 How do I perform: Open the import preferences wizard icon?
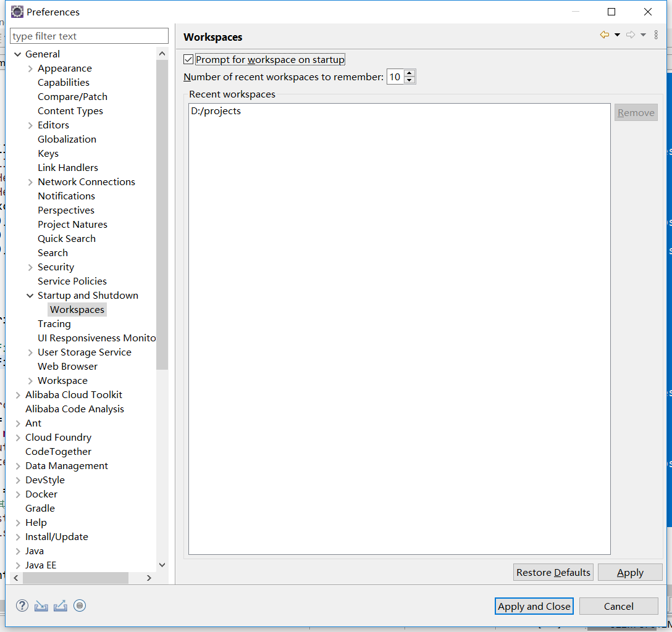coord(41,605)
